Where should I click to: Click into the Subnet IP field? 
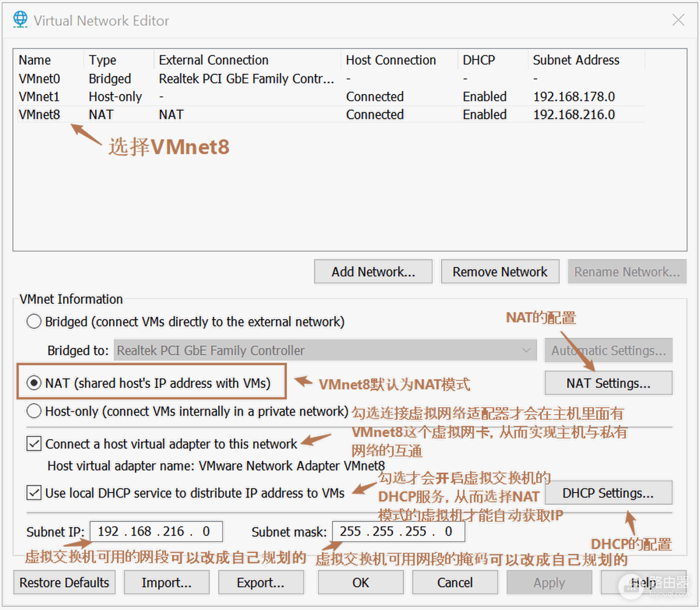pos(156,531)
